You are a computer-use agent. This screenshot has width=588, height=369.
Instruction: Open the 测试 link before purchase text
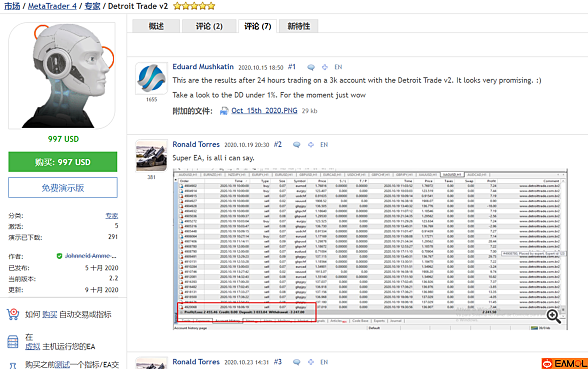point(62,364)
